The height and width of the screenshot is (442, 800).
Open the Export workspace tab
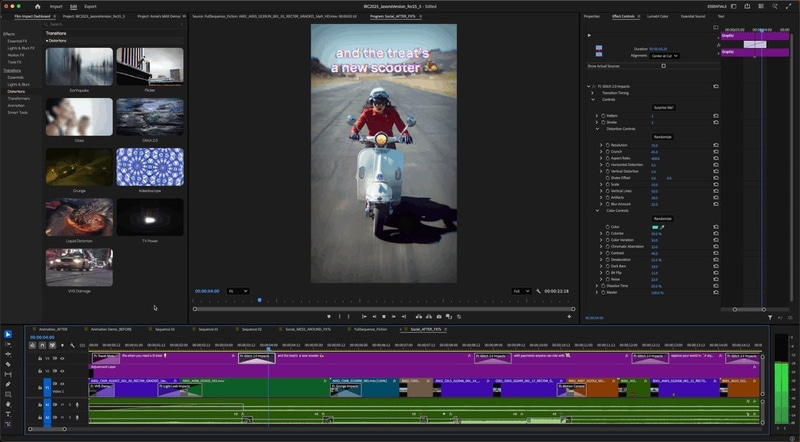click(90, 6)
